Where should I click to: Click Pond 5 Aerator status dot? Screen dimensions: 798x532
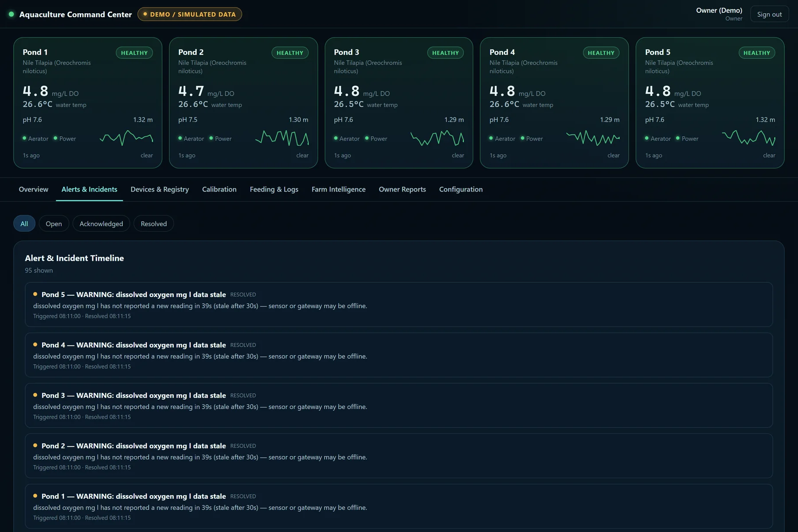tap(647, 138)
